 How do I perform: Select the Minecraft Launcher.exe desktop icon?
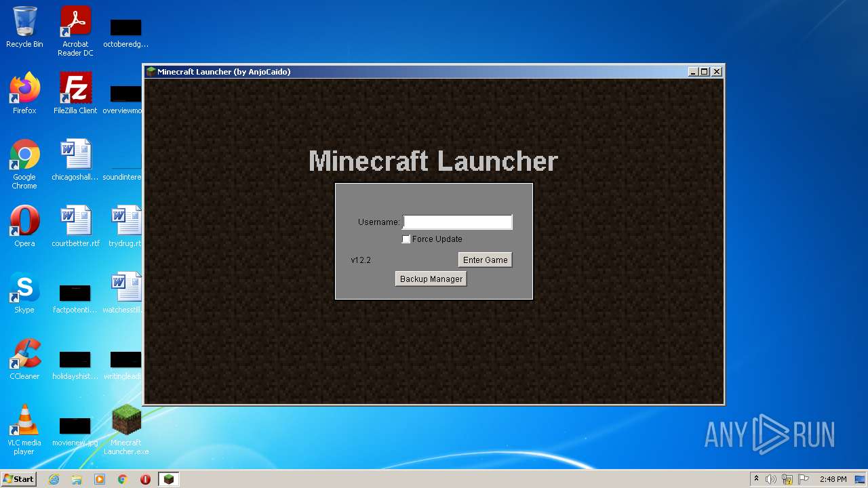coord(126,430)
